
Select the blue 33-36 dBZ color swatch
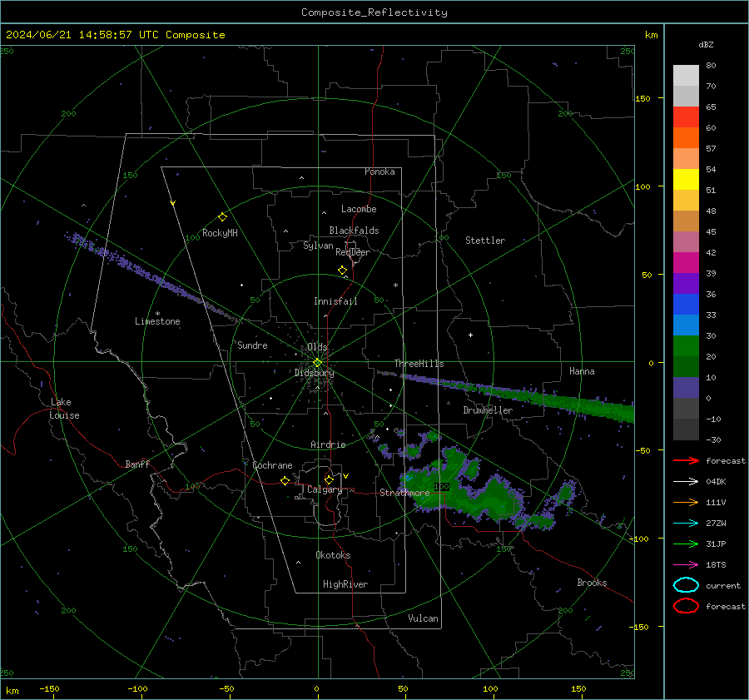(686, 305)
